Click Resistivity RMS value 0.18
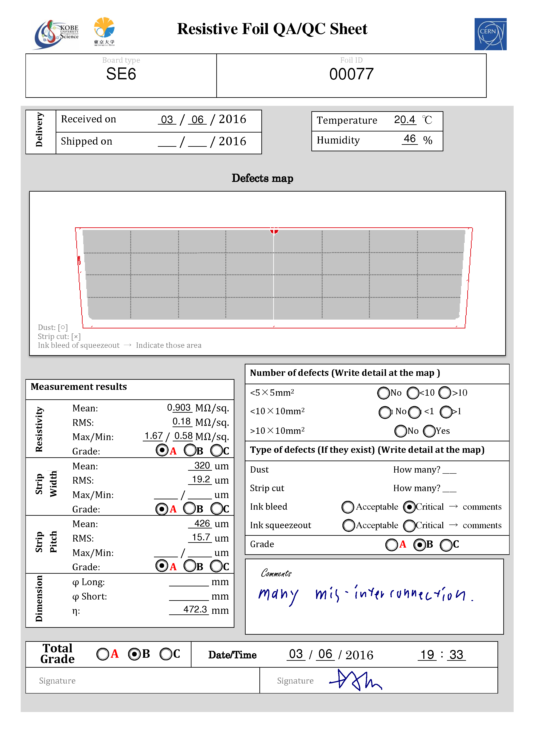 pyautogui.click(x=182, y=422)
